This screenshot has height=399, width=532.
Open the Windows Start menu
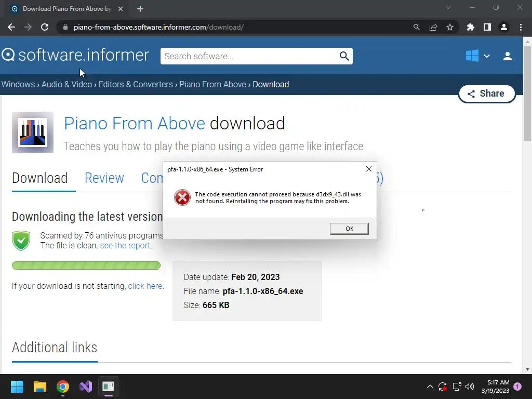(17, 387)
